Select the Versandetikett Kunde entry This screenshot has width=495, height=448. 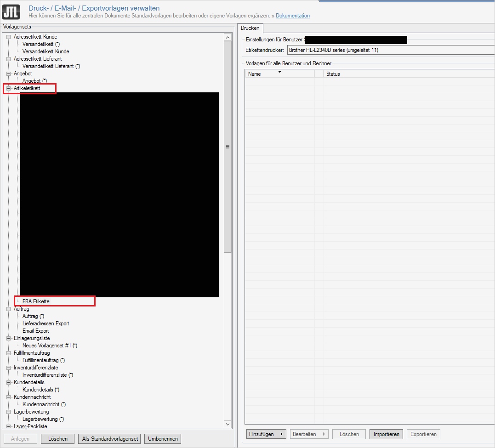pyautogui.click(x=46, y=51)
